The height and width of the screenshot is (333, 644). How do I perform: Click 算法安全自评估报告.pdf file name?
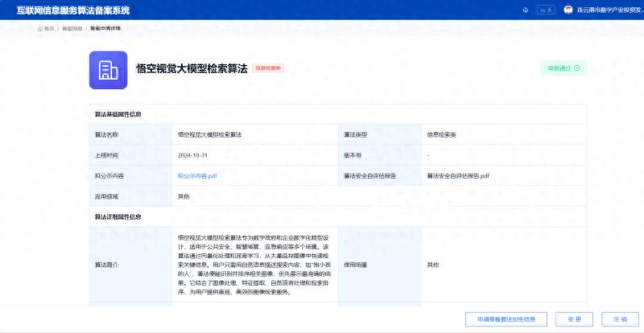(458, 175)
